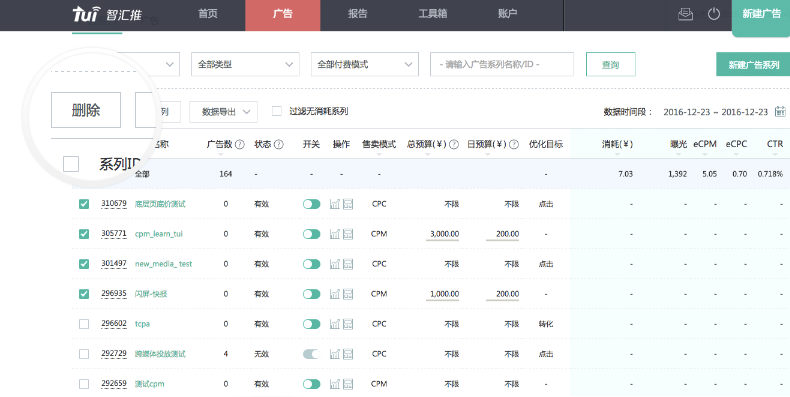Open bar chart icon for series 310679
This screenshot has height=397, width=790.
click(335, 204)
